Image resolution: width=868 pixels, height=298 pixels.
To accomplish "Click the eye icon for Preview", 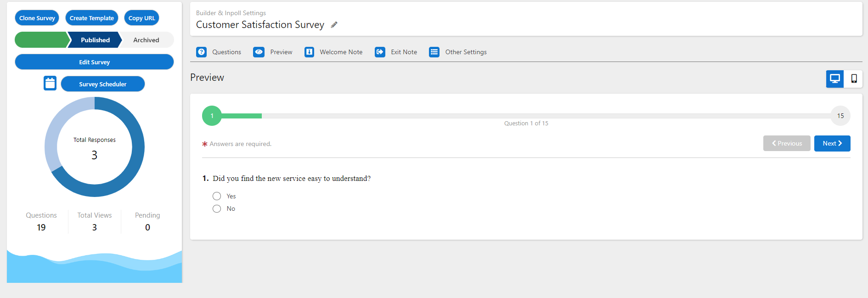I will 259,52.
